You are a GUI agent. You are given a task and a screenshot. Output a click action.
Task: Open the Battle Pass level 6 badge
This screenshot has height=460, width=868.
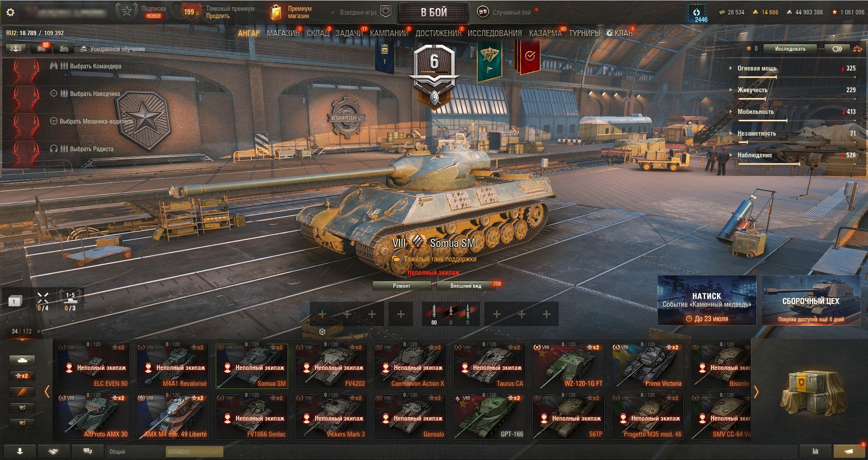coord(434,75)
